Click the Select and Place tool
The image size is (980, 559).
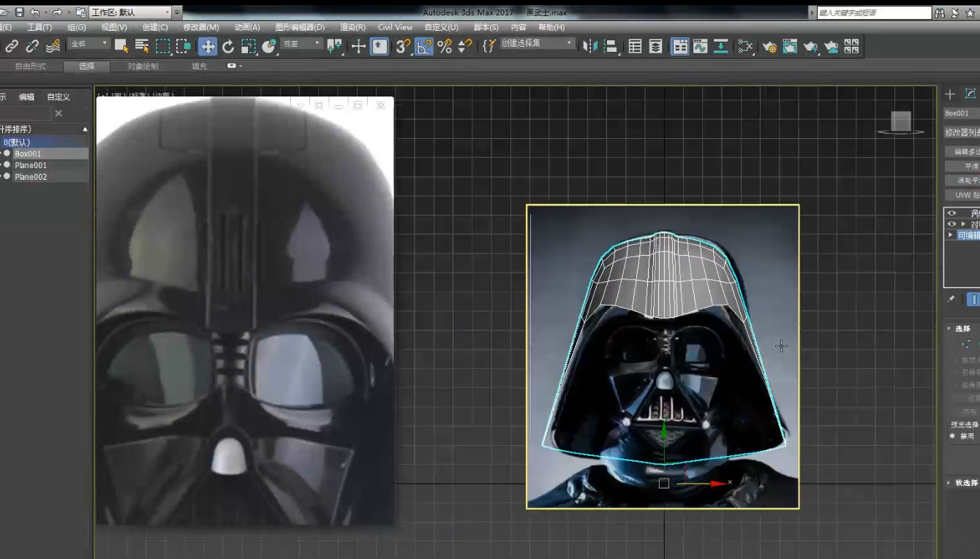[x=269, y=46]
